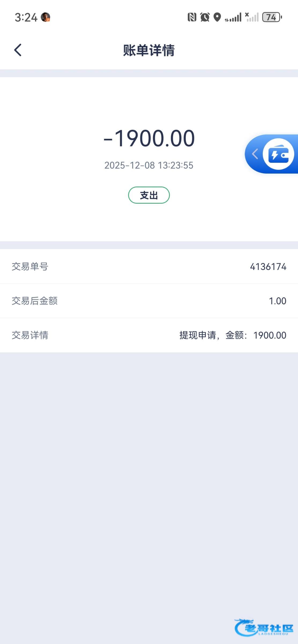The width and height of the screenshot is (298, 644).
Task: Tap the transaction timestamp 2025-12-08
Action: [x=149, y=165]
